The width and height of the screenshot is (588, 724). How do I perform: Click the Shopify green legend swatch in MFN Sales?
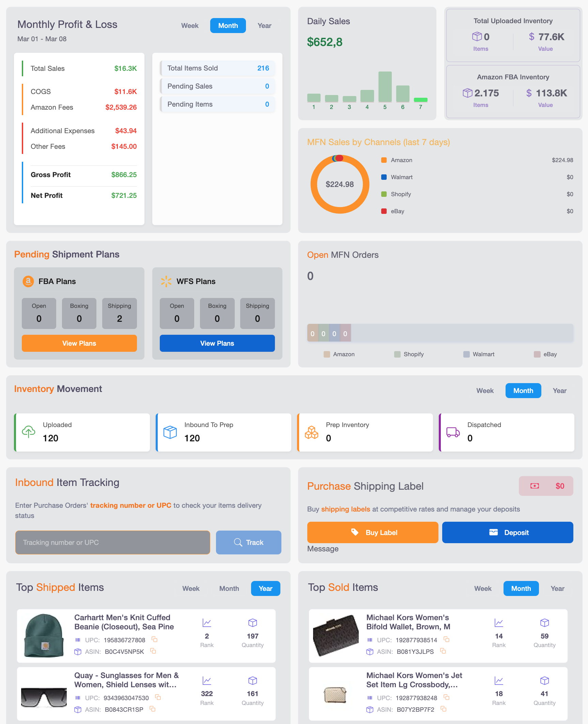click(384, 194)
